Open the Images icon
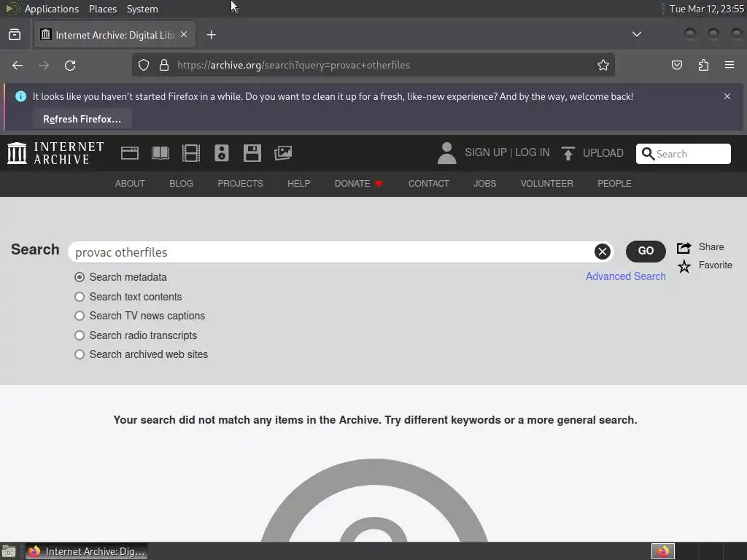This screenshot has width=747, height=560. click(283, 153)
